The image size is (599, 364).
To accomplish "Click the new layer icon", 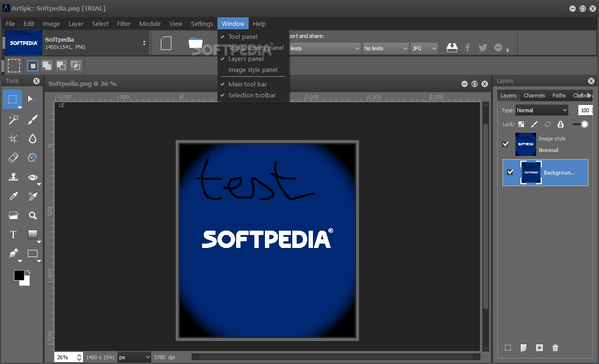I will pos(524,348).
